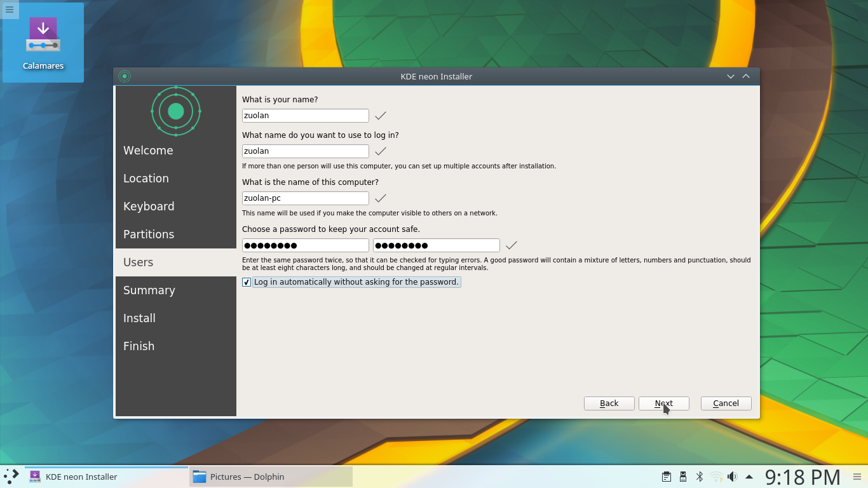Select the Users step in sidebar
This screenshot has width=868, height=488.
[176, 262]
